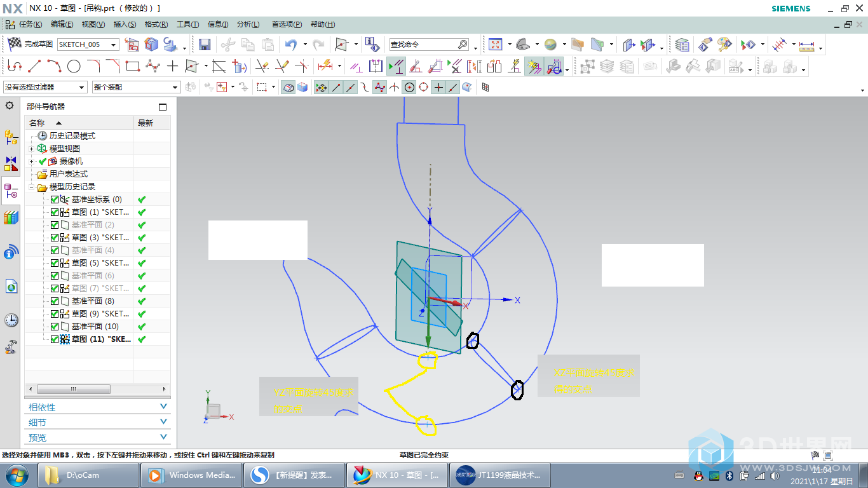
Task: Collapse the 模型历史记录 tree node
Action: pos(31,187)
